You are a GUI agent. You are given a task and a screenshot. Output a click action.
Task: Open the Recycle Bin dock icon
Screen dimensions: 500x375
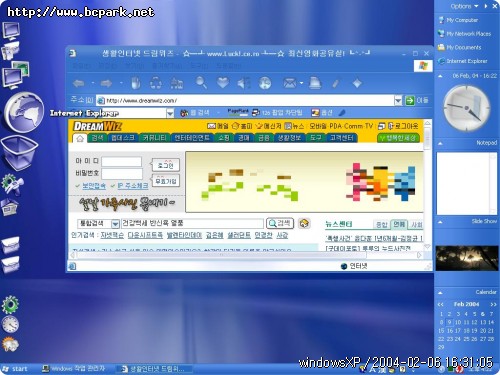pos(19,154)
